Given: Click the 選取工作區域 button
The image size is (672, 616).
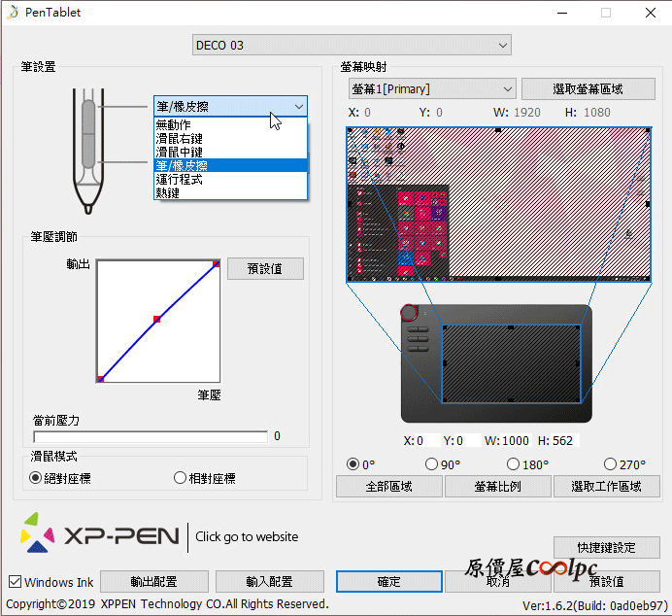Looking at the screenshot, I should pyautogui.click(x=606, y=487).
